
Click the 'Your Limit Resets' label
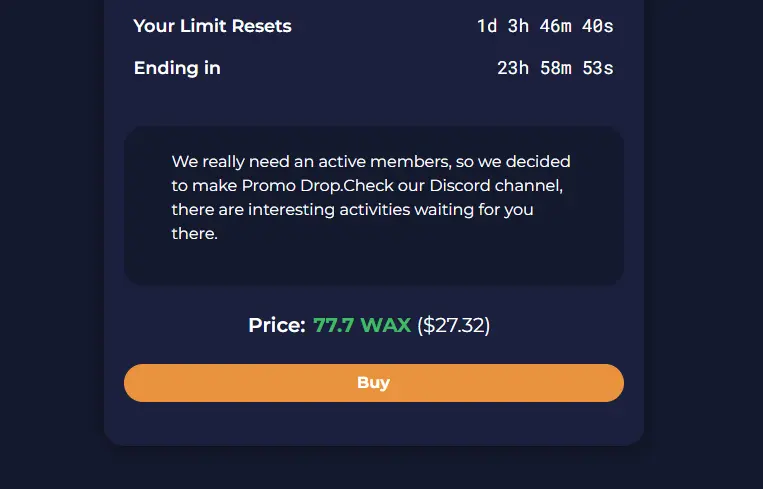pos(213,26)
